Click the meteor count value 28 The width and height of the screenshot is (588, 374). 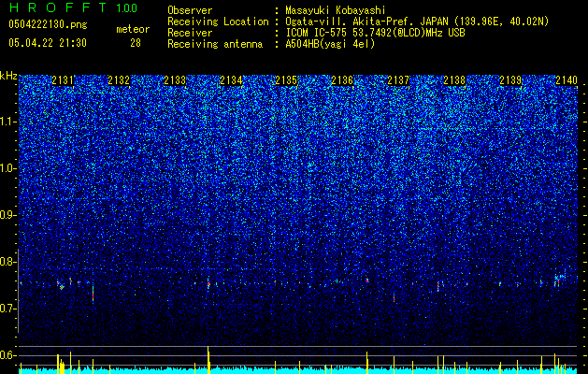136,43
